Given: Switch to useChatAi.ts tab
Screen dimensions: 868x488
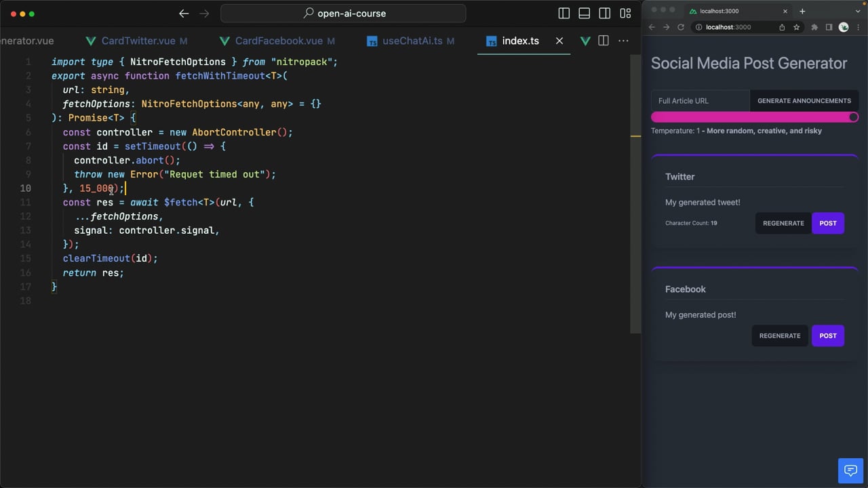Looking at the screenshot, I should click(x=410, y=41).
